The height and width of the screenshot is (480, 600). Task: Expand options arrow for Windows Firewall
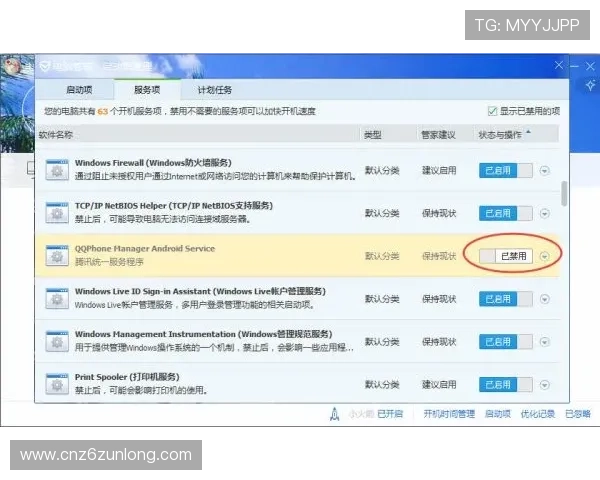545,170
